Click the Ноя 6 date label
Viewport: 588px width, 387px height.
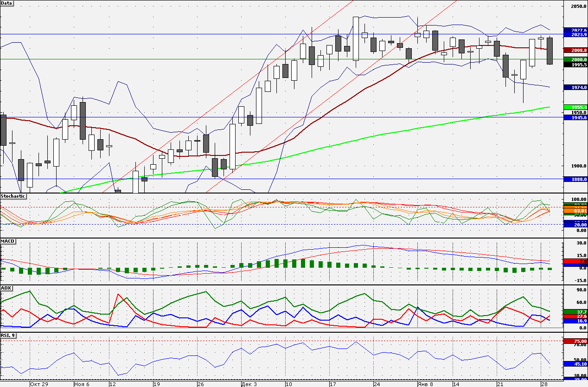(83, 384)
